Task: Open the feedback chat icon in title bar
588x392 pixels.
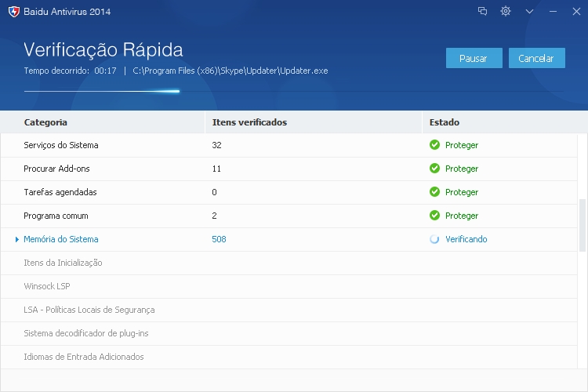Action: pyautogui.click(x=482, y=11)
